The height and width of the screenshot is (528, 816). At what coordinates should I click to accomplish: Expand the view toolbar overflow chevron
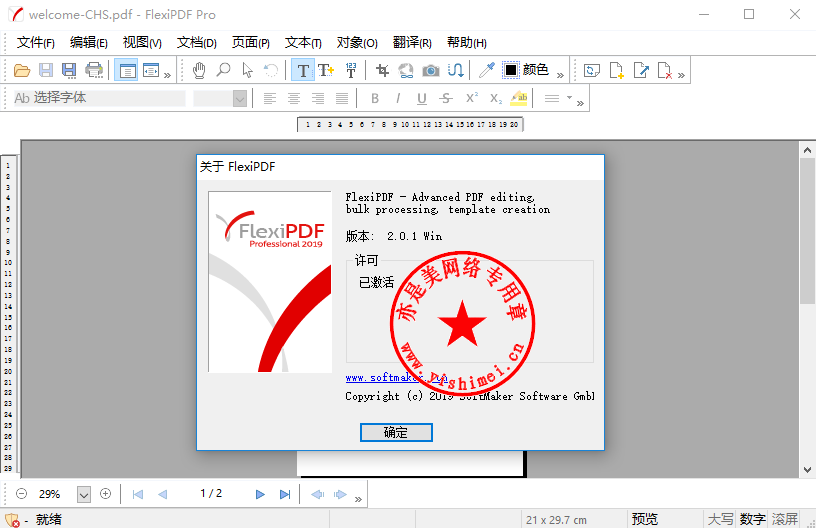pos(167,75)
